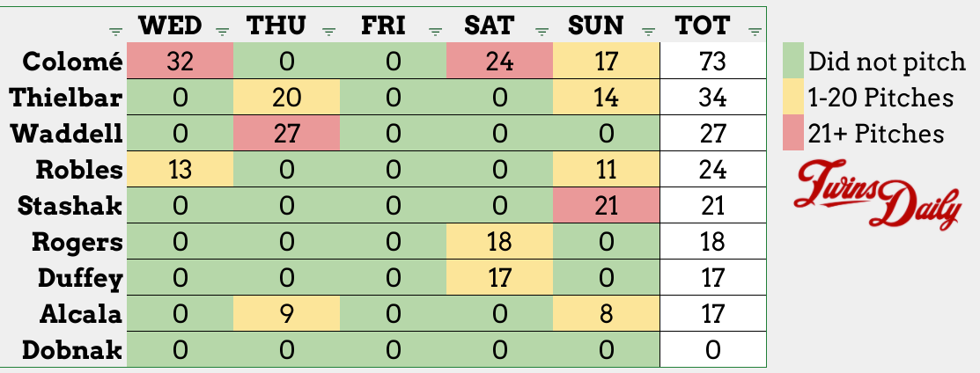Select Rogers' Saturday cell showing 18
980x373 pixels.
pyautogui.click(x=500, y=242)
